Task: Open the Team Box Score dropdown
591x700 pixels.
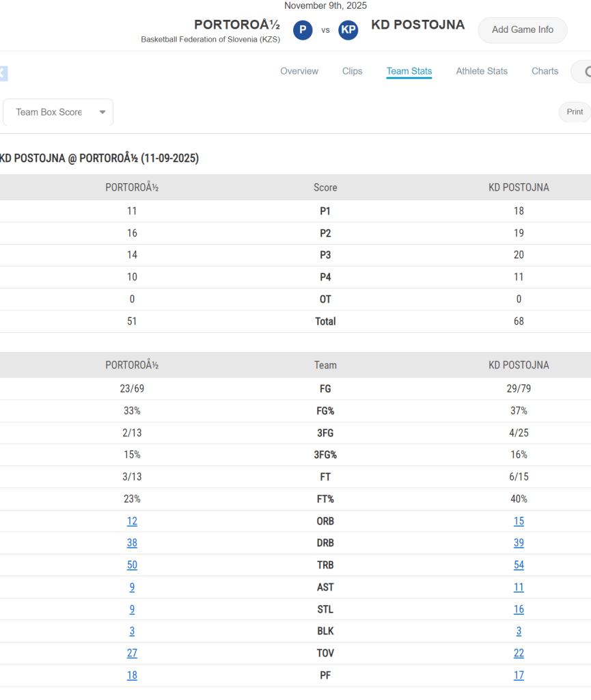Action: tap(58, 112)
